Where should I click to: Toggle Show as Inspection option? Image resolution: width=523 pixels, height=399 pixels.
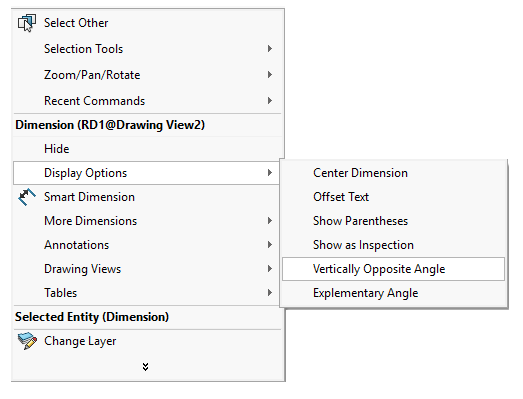(x=394, y=245)
